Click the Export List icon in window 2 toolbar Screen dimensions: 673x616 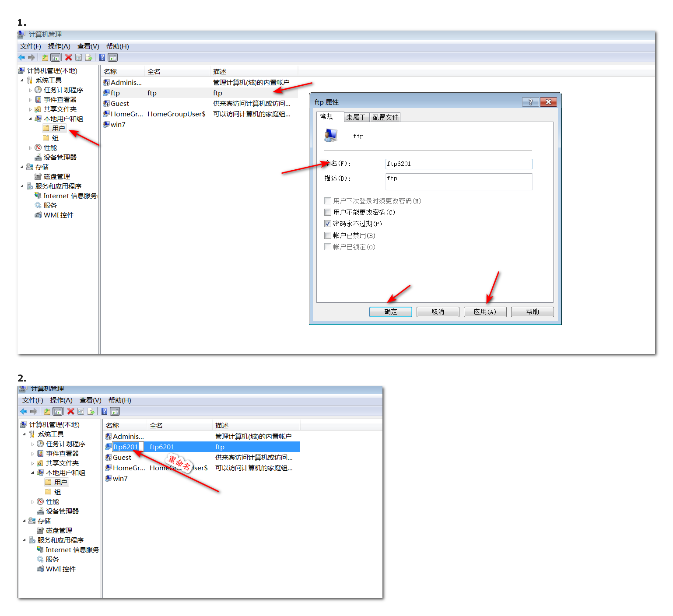coord(91,411)
